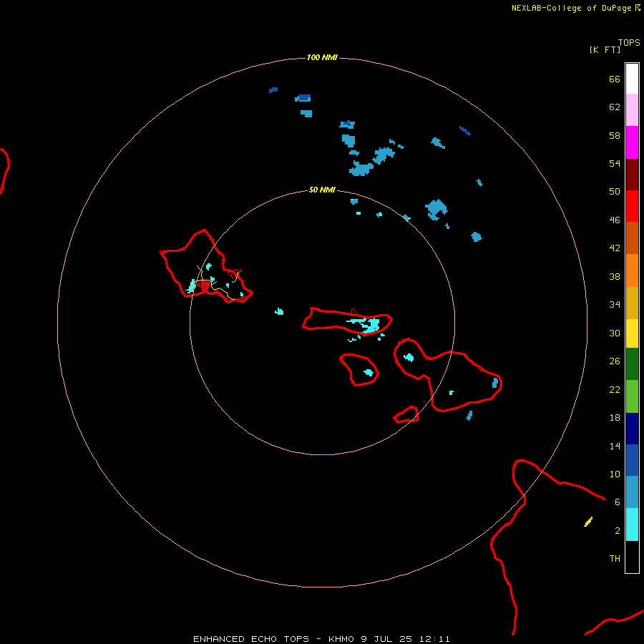
Task: Select the dark green legend swatch
Action: tap(632, 364)
